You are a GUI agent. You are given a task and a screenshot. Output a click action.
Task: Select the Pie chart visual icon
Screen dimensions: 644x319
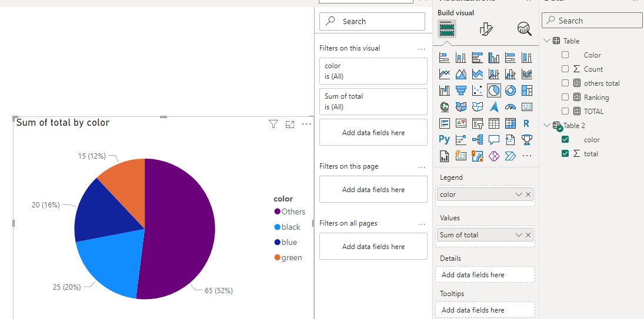click(x=493, y=90)
